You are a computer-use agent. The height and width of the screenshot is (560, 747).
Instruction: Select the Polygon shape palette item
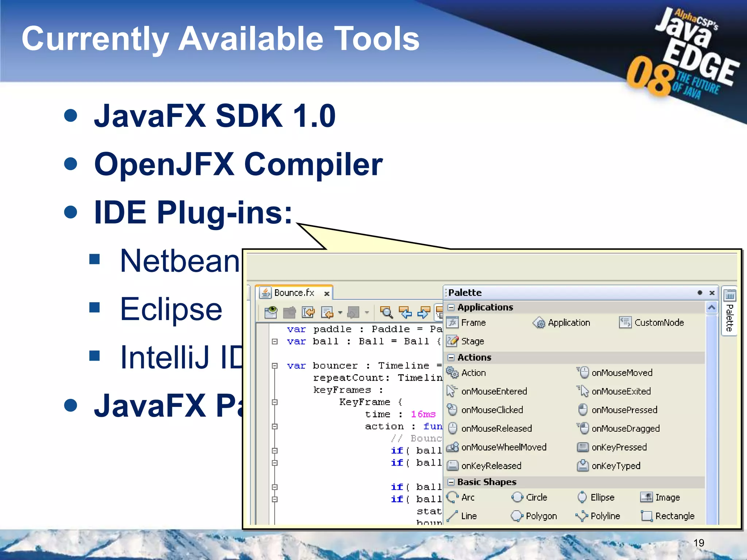click(534, 516)
